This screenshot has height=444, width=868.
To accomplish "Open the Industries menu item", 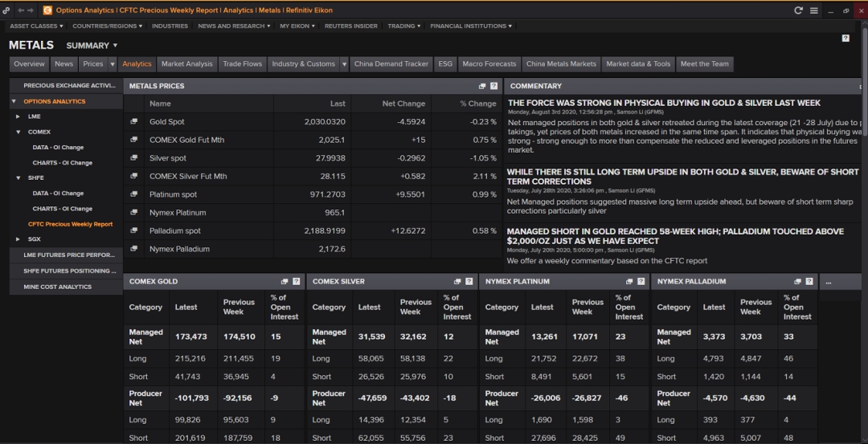I will 170,26.
